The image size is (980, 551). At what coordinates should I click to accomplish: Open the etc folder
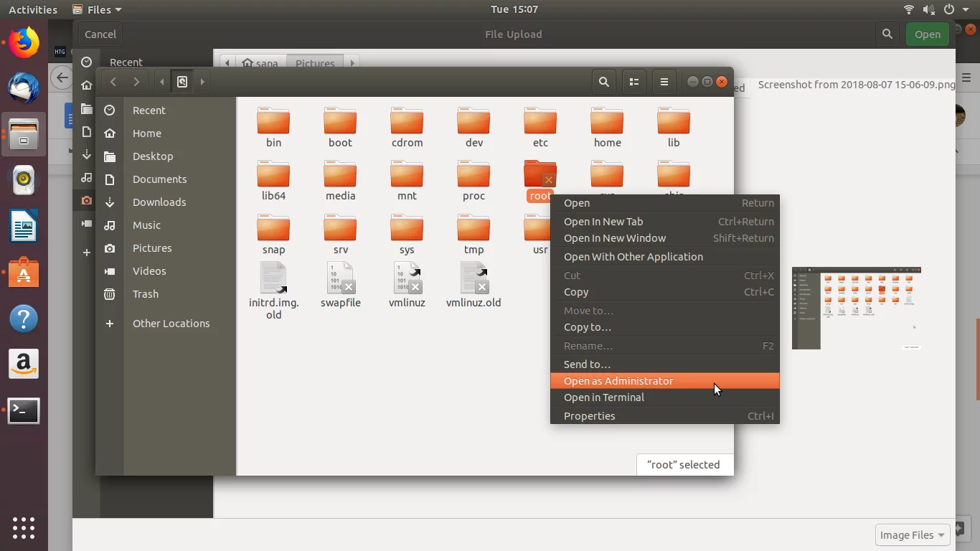[540, 127]
